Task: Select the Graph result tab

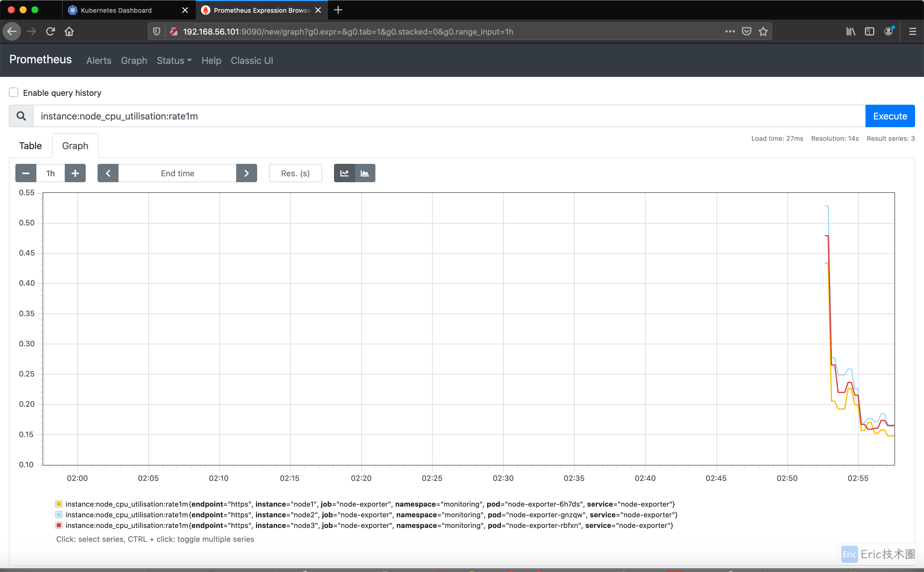Action: coord(75,146)
